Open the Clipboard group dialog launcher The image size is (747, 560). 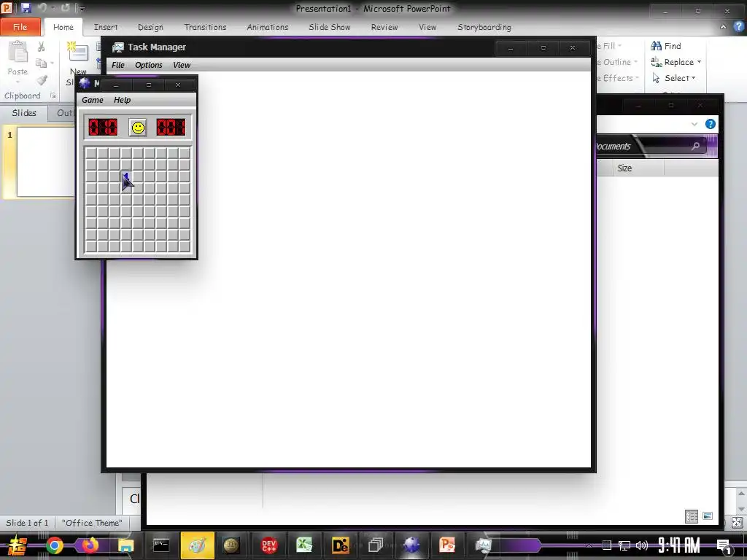click(x=53, y=96)
